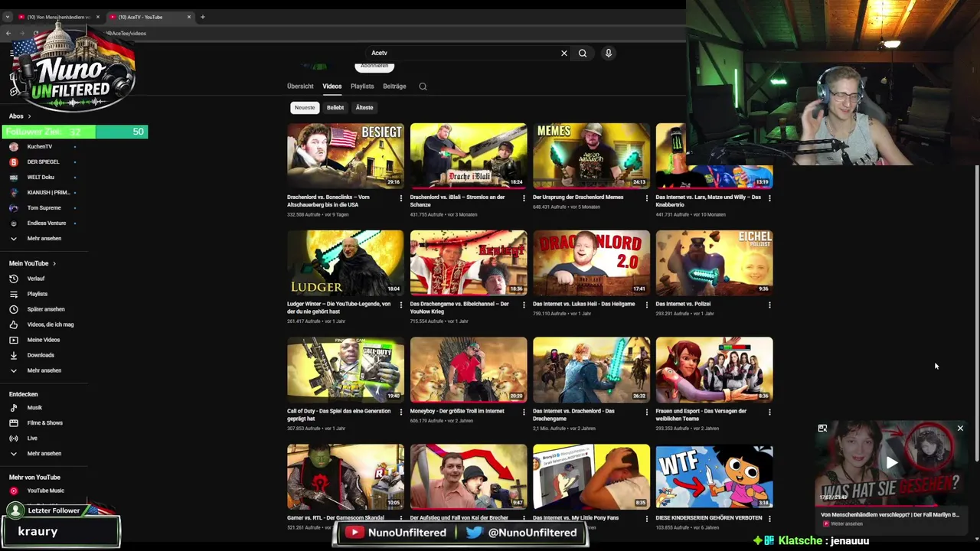This screenshot has width=980, height=551.
Task: Open browser tab list dropdown
Action: tap(8, 17)
